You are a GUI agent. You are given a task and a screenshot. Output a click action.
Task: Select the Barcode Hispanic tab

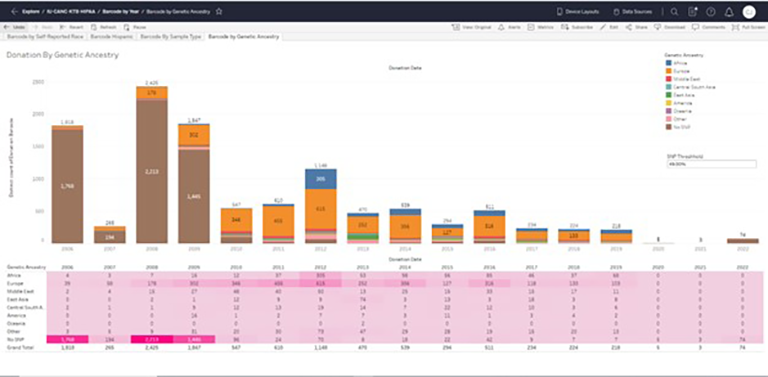112,36
